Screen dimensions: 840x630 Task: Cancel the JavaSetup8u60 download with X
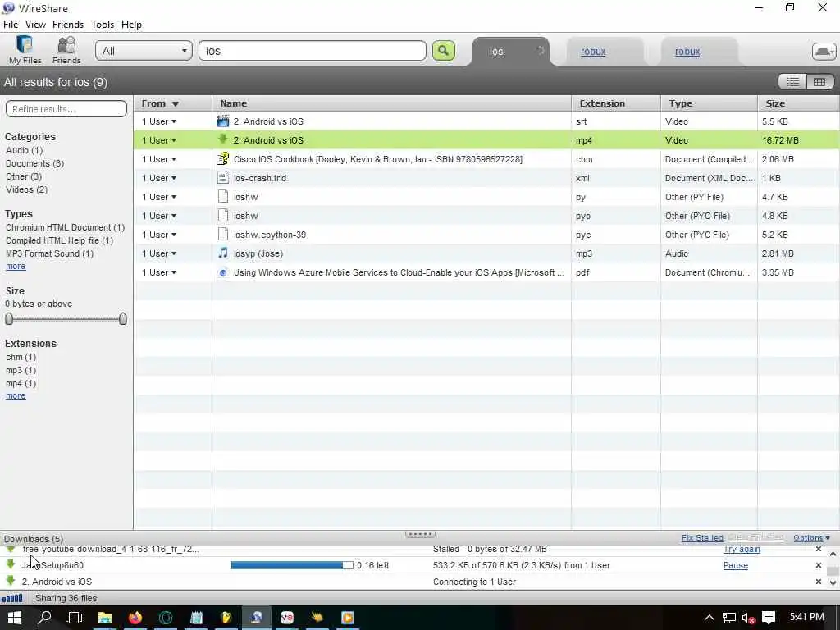(818, 565)
